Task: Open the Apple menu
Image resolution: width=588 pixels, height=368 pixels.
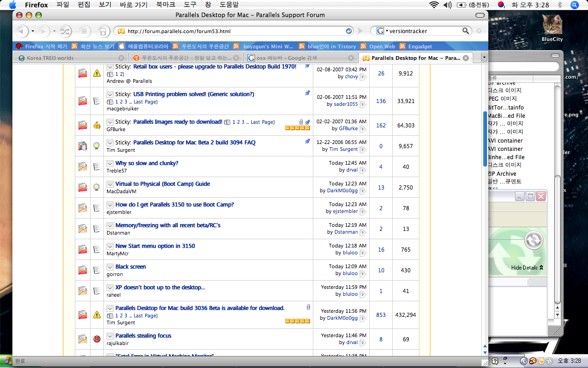Action: click(12, 5)
